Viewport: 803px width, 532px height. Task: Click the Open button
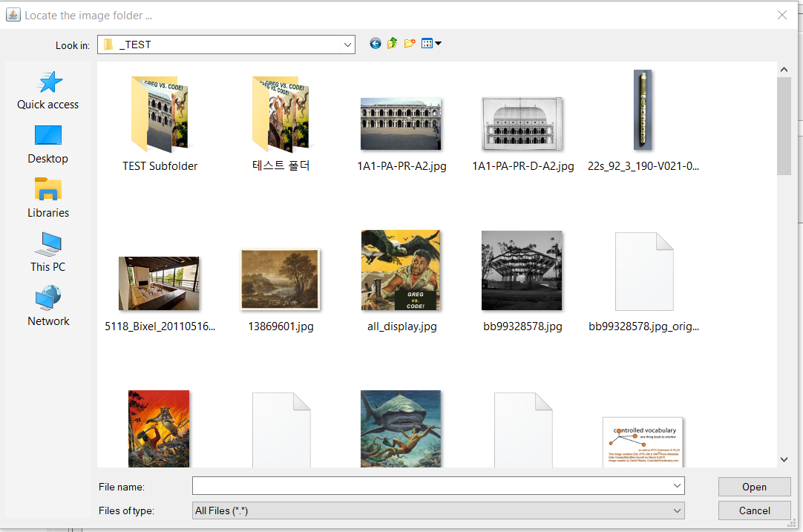[754, 487]
